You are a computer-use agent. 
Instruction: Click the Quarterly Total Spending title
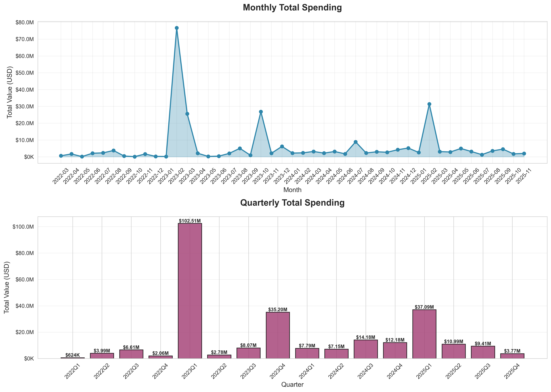pos(292,203)
